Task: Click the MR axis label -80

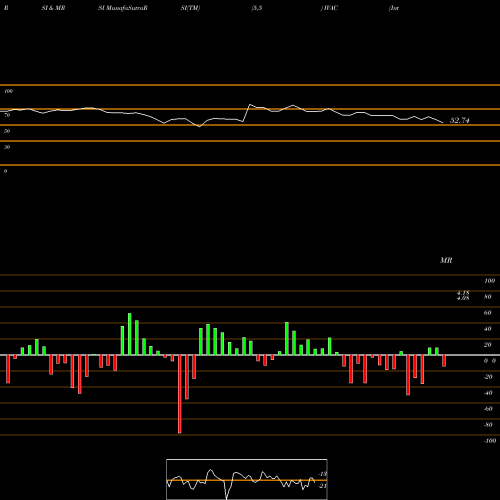Action: click(x=488, y=425)
